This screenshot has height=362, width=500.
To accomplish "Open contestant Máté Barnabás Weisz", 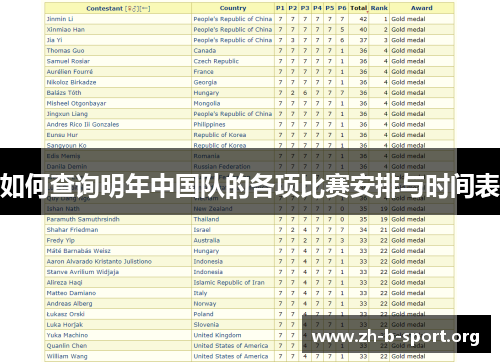I will coord(78,251).
